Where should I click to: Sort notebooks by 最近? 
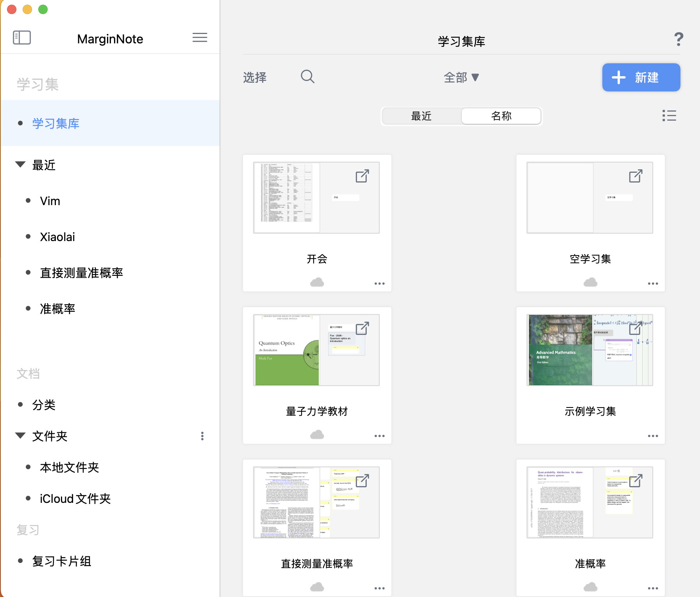point(421,116)
